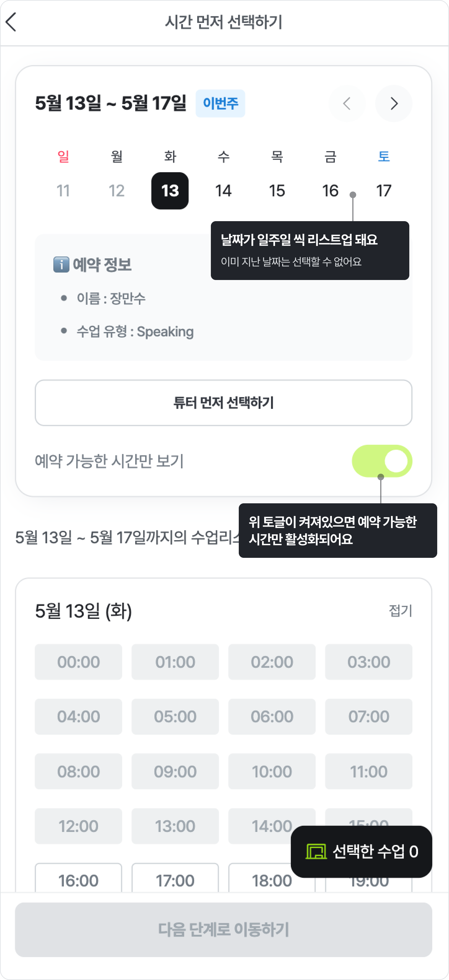Screen dimensions: 449x980
Task: Select Saturday 17 in the calendar
Action: pyautogui.click(x=384, y=190)
